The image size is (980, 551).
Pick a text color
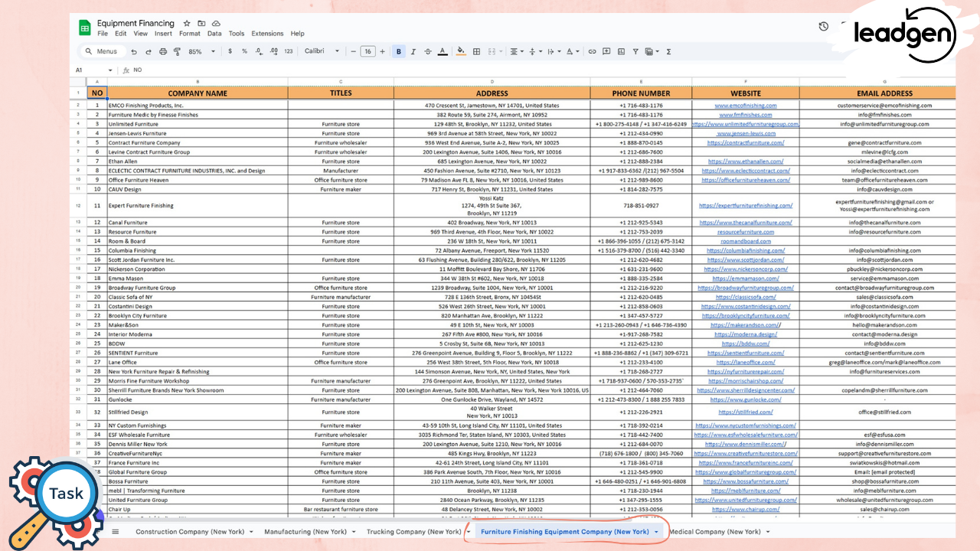[442, 52]
